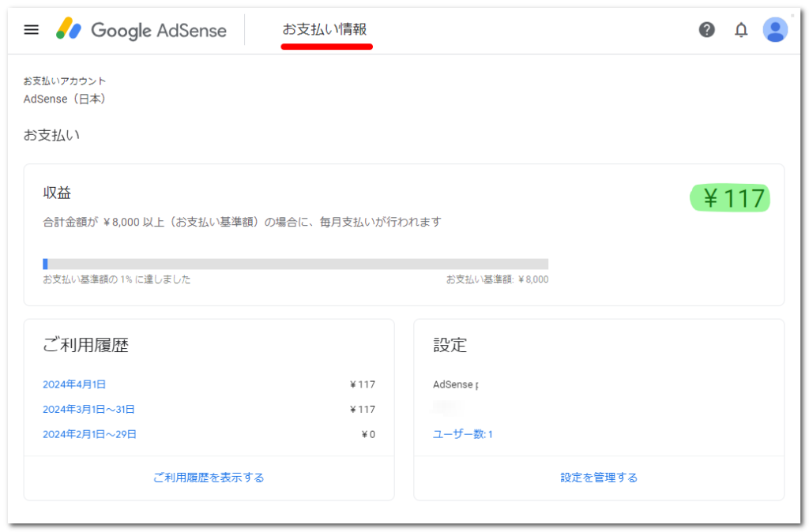Image resolution: width=809 pixels, height=532 pixels.
Task: Click the ご利用履歴 heading
Action: (x=85, y=345)
